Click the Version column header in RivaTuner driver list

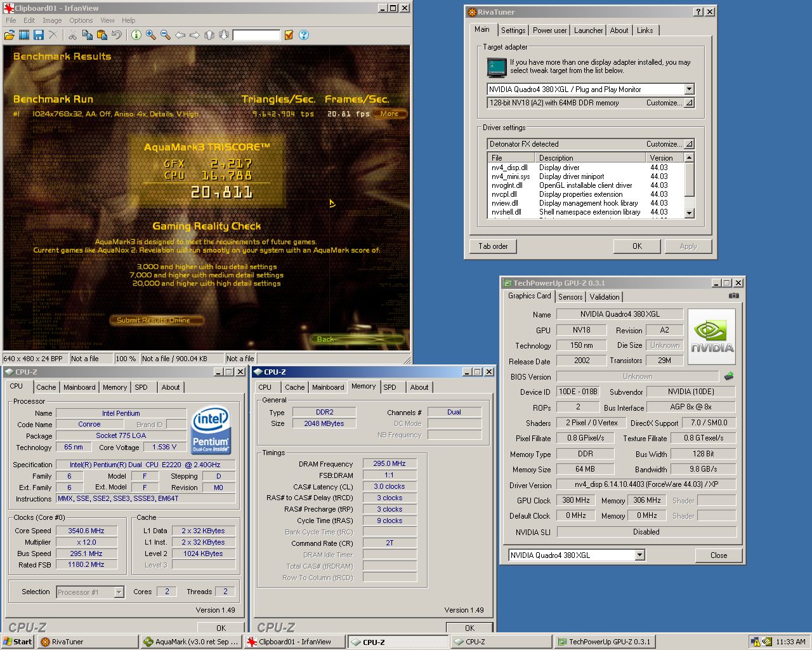(x=665, y=157)
